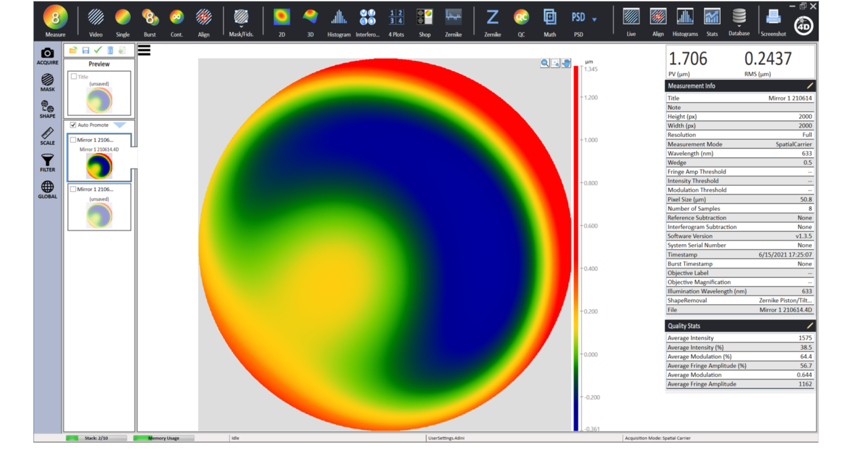Open the Database tool
This screenshot has height=450, width=868.
point(739,17)
